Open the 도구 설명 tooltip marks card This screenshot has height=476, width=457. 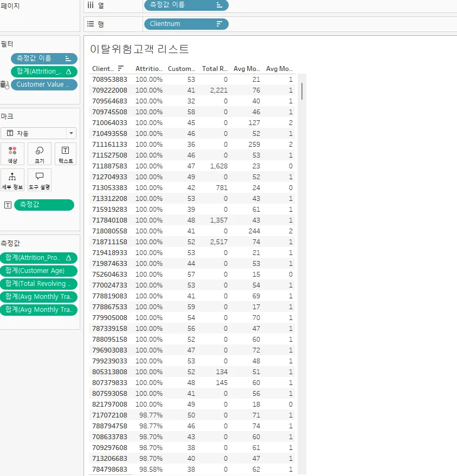click(40, 180)
